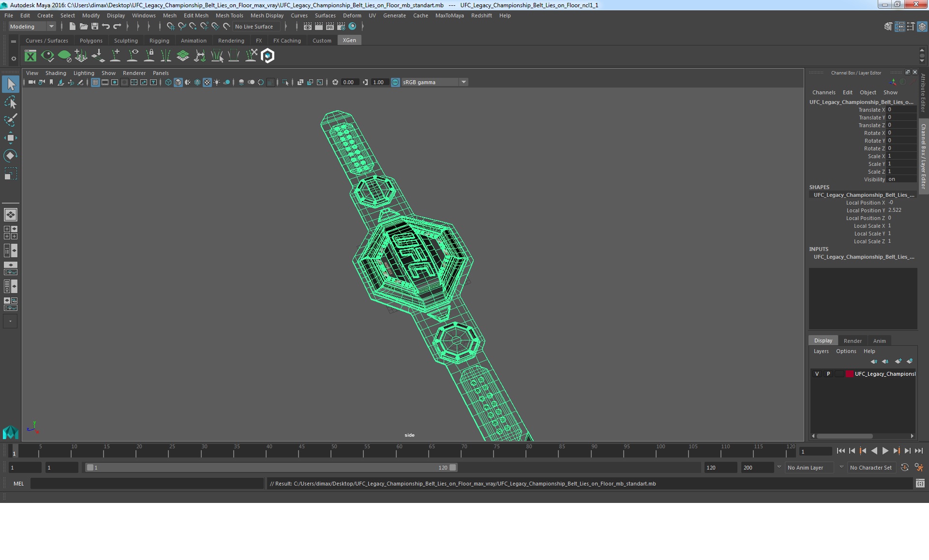The height and width of the screenshot is (560, 929).
Task: Open the Modeling menu set dropdown
Action: 32,27
